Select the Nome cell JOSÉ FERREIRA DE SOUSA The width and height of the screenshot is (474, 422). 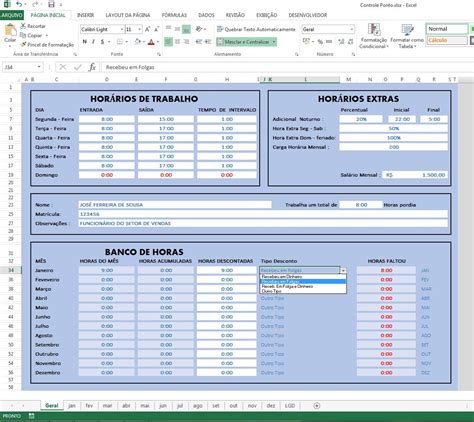tap(175, 205)
